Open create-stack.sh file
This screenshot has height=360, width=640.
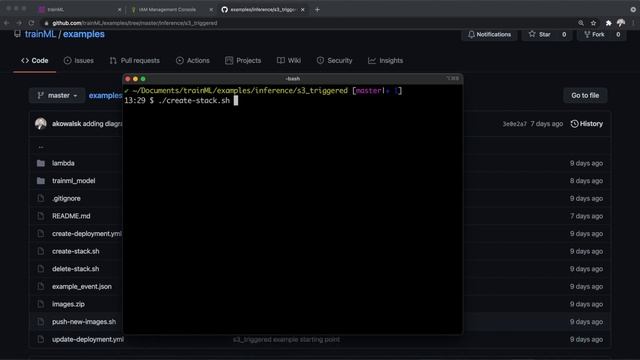click(76, 251)
